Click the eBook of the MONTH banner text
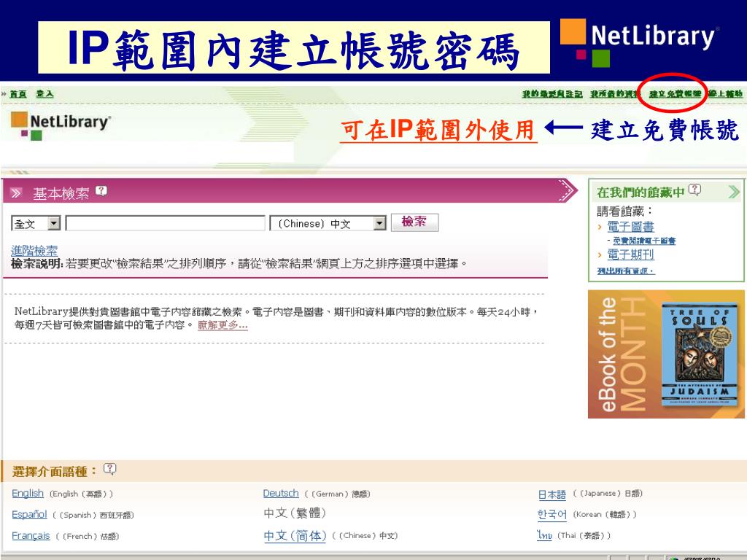747x560 pixels. [623, 354]
